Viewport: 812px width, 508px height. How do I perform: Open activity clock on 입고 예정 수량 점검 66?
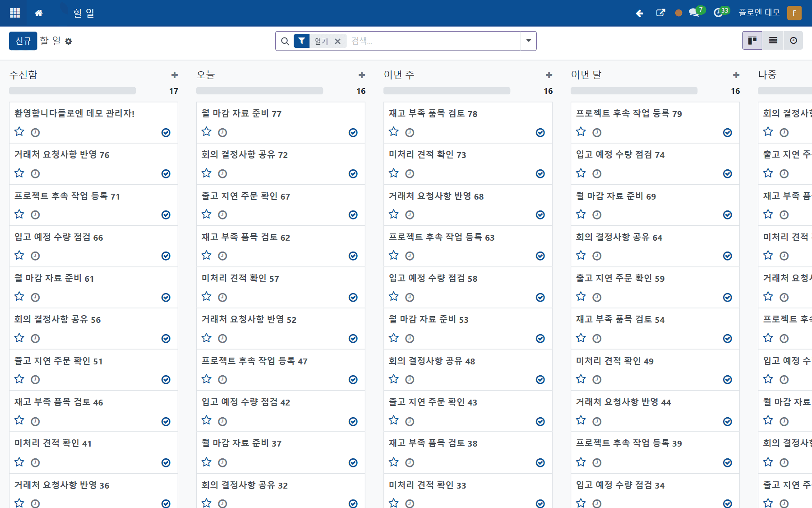(35, 256)
